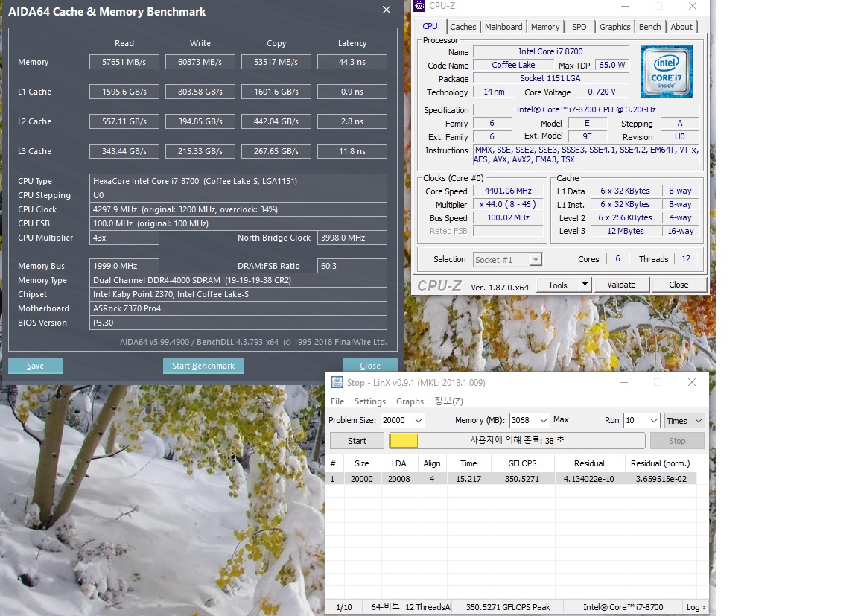Click the 350.5271 GFLOPS result cell
858x616 pixels.
[522, 479]
